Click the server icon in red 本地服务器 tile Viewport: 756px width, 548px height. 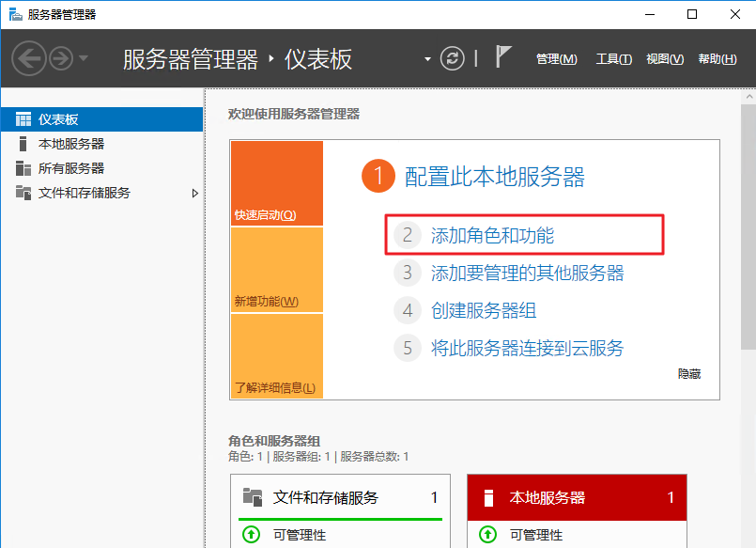click(x=488, y=497)
